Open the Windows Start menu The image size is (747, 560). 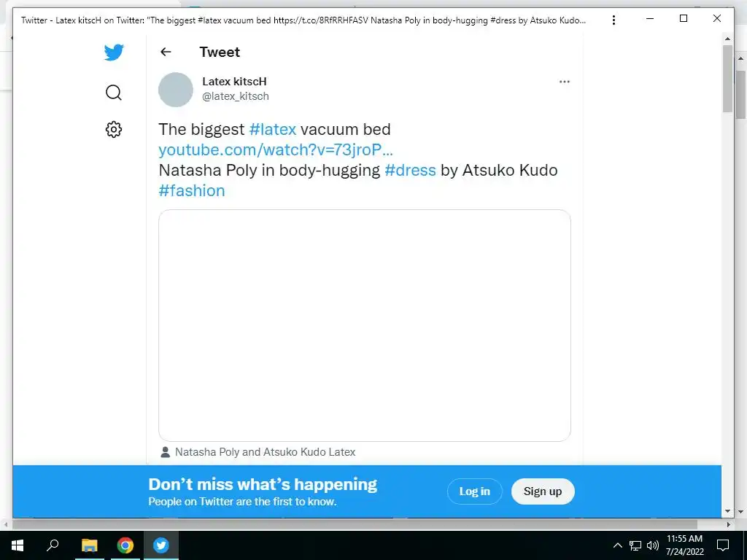[x=18, y=545]
